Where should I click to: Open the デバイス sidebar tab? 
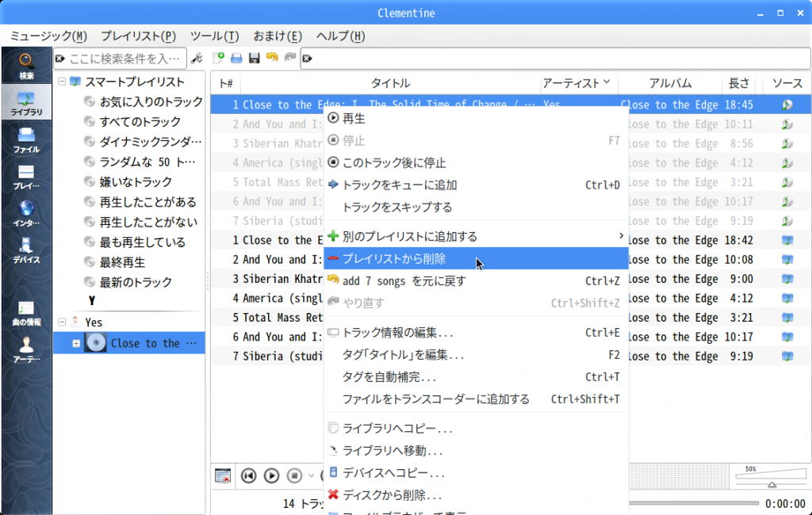tap(26, 250)
